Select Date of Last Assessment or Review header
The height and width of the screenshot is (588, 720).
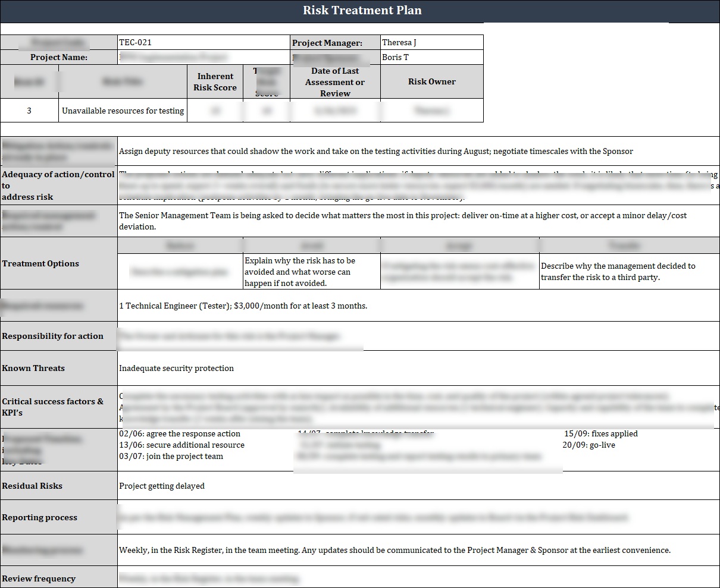click(x=335, y=81)
